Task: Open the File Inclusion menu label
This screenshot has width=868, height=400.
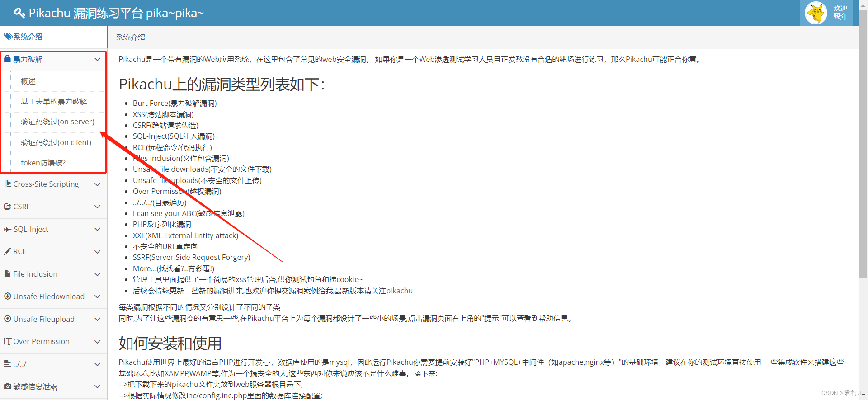Action: (35, 274)
